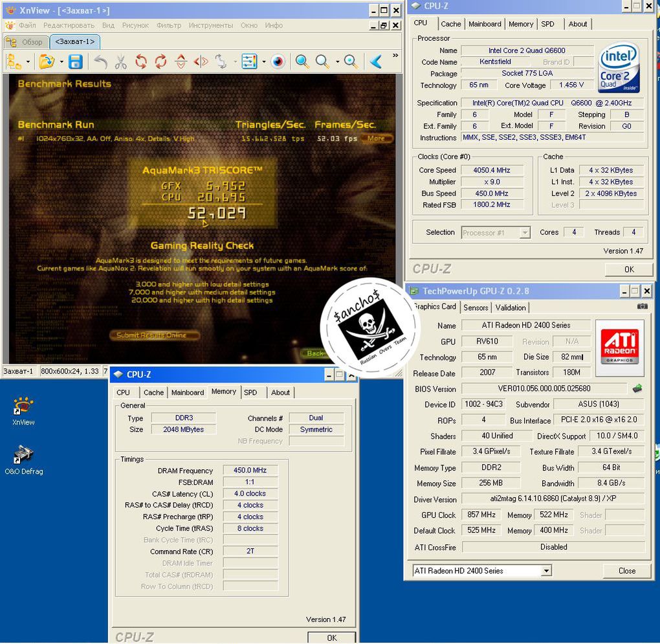Rotate image counter-clockwise
660x644 pixels.
[x=141, y=62]
